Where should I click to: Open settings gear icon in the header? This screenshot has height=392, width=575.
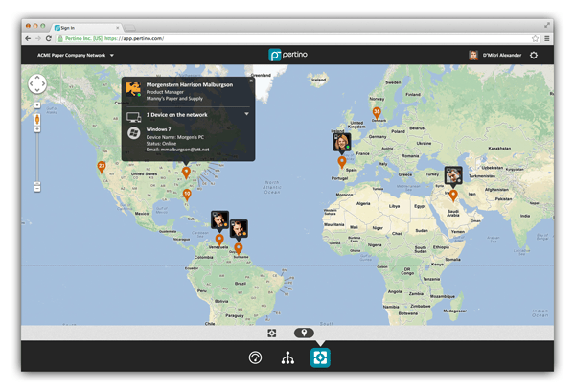click(534, 55)
